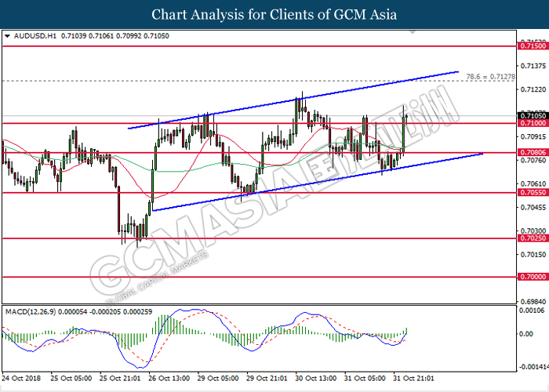Screen dimensions: 549x392
Task: Click the 29 Oct 21:01 time label
Action: [x=267, y=379]
